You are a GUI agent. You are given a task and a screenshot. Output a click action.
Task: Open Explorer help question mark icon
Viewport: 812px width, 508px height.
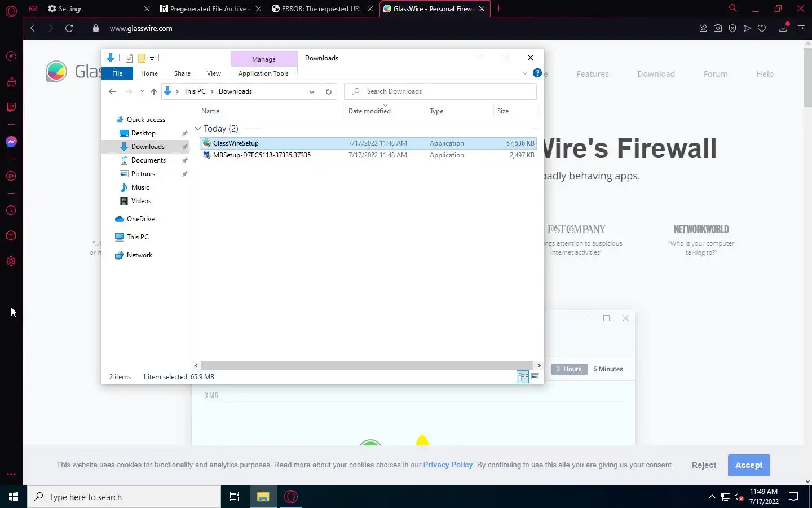click(x=537, y=73)
